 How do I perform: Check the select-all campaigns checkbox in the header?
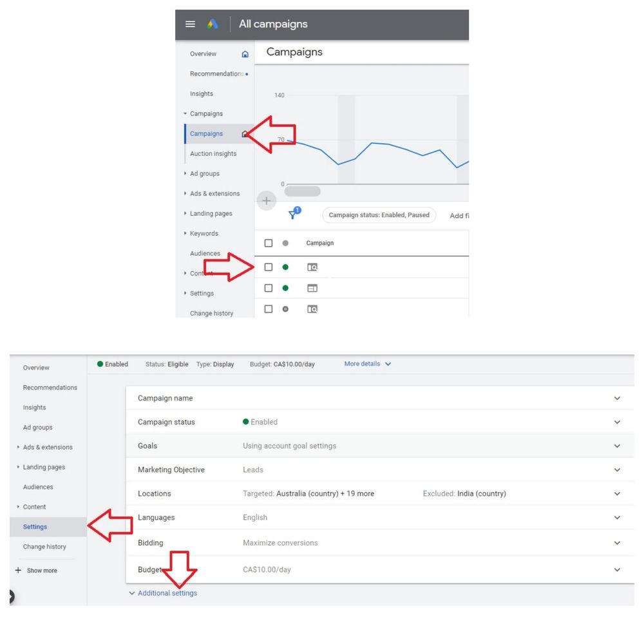click(269, 243)
